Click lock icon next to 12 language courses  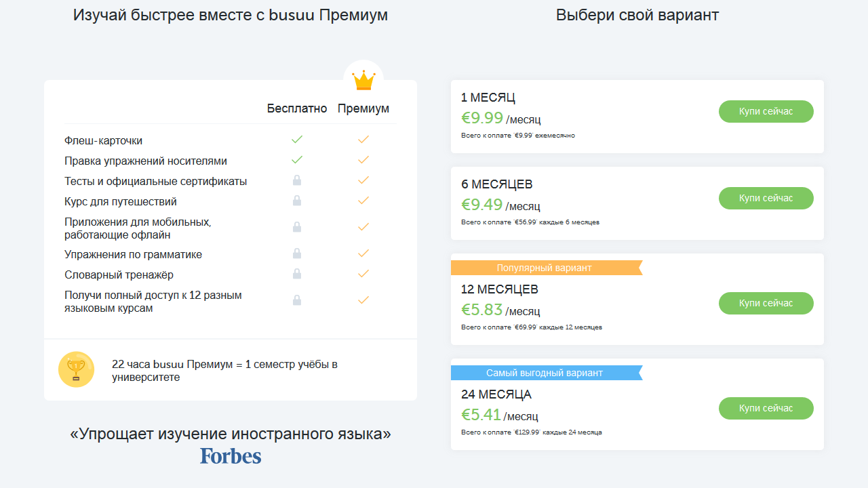296,300
